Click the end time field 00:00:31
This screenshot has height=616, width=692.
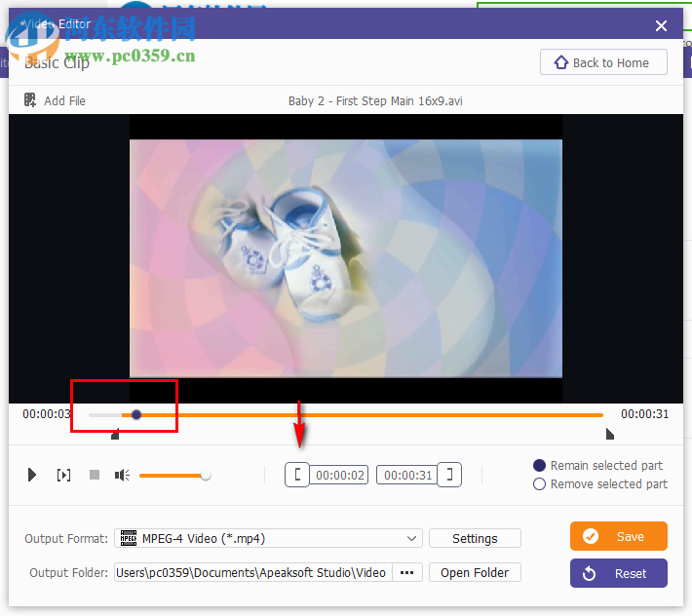(407, 475)
